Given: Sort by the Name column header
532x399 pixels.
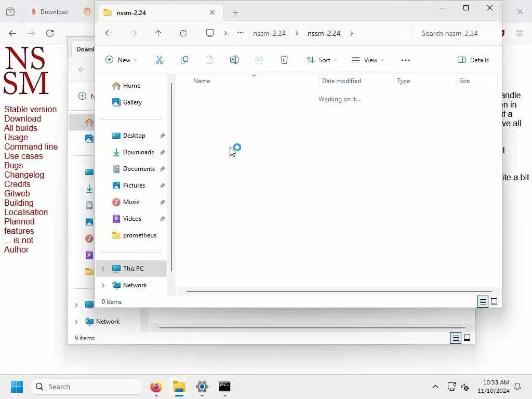Looking at the screenshot, I should pos(202,81).
